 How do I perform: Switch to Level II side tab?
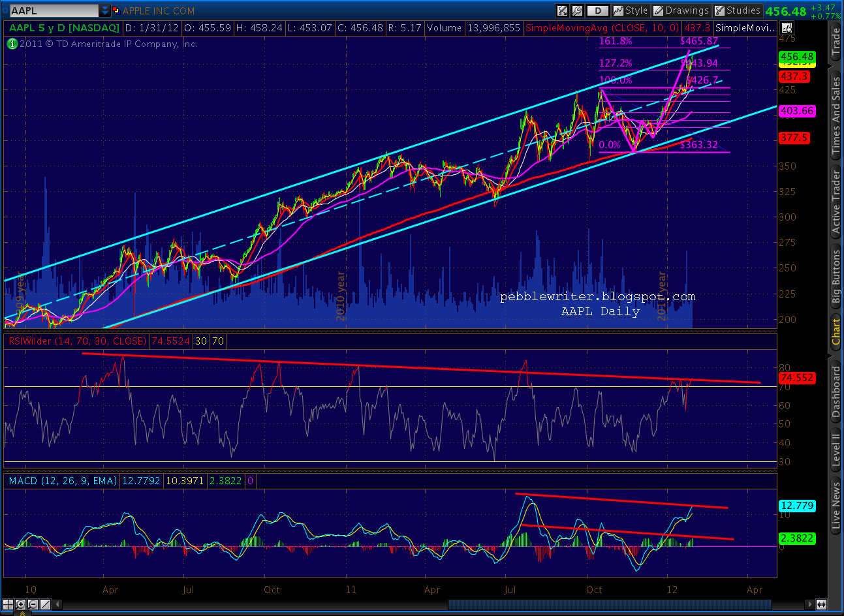click(836, 450)
